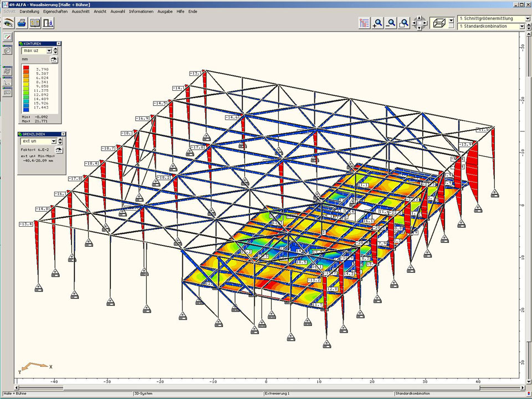
Task: Zoom in with the plus magnifier
Action: point(378,23)
